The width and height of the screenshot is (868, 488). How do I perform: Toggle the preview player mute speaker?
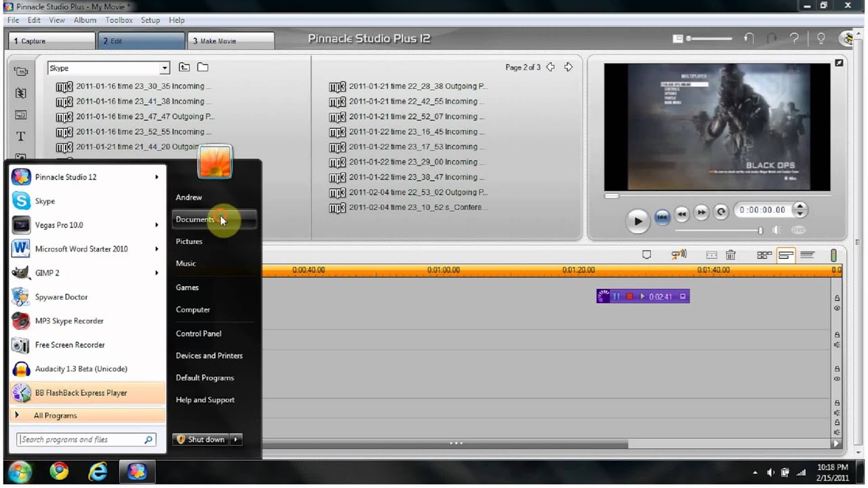tap(776, 230)
